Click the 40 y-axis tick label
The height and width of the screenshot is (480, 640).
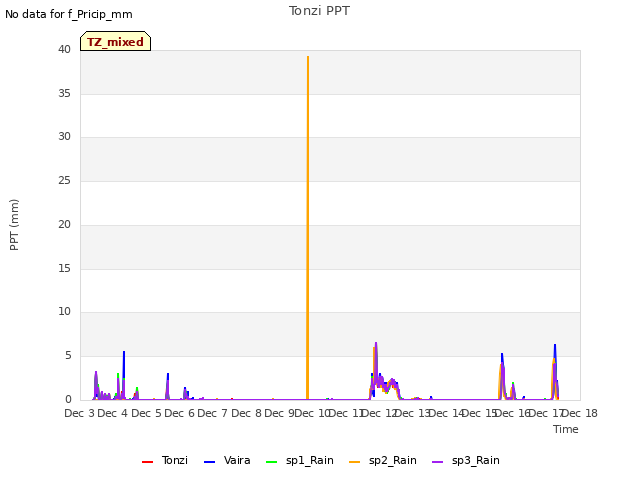point(64,49)
